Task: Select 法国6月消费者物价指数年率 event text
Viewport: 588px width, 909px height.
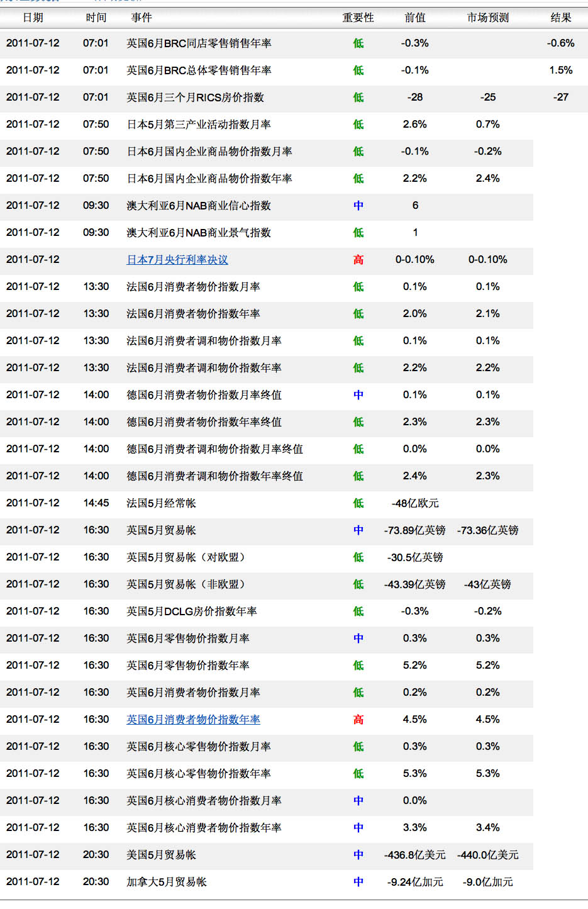Action: click(x=193, y=314)
